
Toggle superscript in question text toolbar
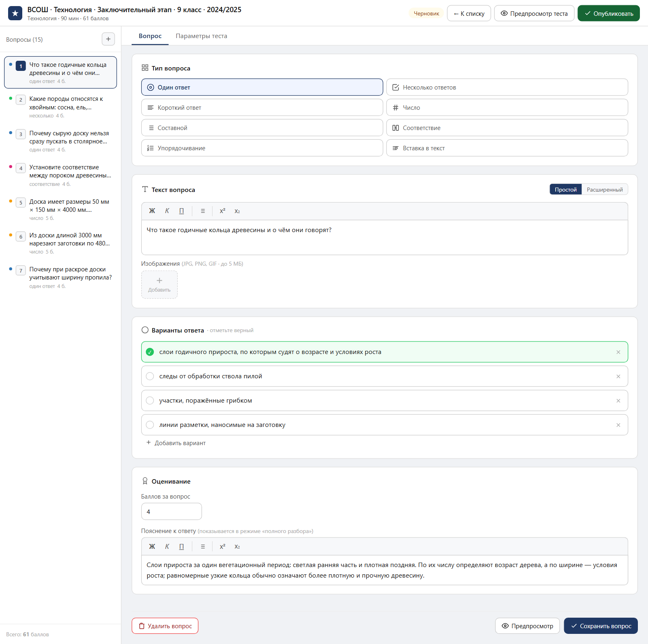pyautogui.click(x=222, y=211)
